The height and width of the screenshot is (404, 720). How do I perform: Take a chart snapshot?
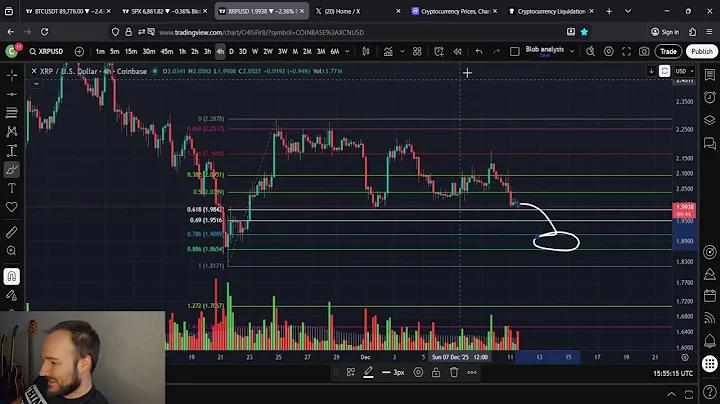[x=644, y=51]
